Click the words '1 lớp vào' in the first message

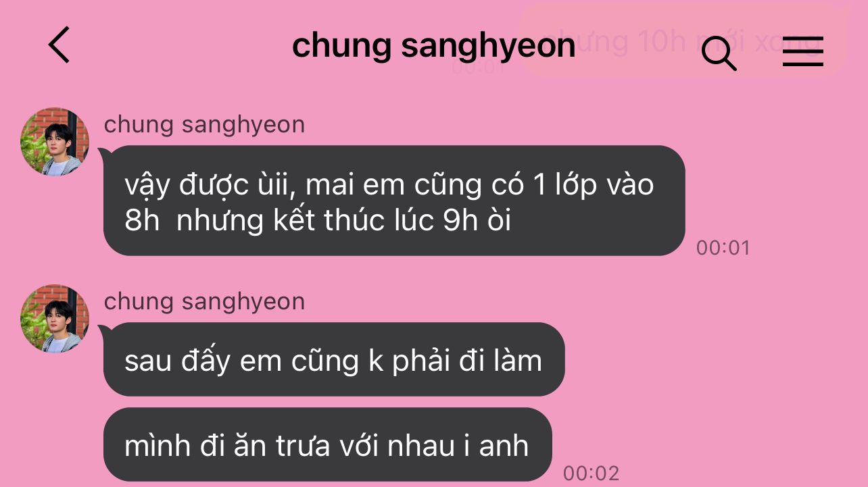click(x=594, y=185)
